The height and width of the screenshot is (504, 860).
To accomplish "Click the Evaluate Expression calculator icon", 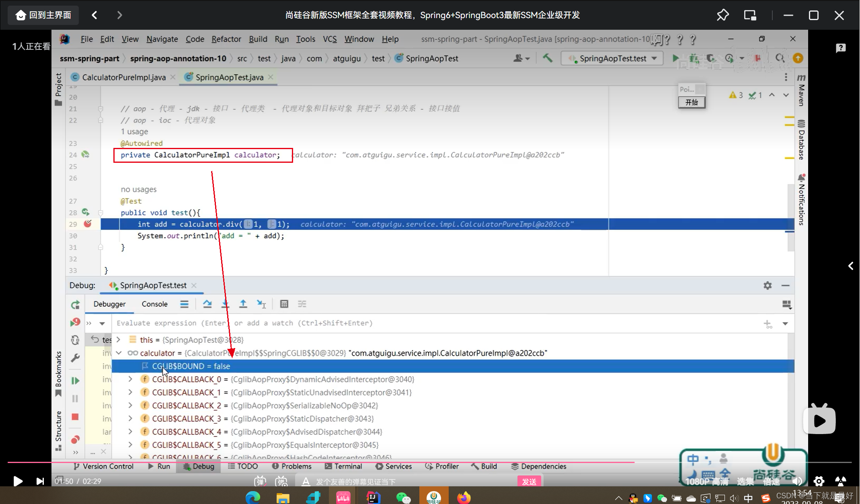I will point(284,304).
